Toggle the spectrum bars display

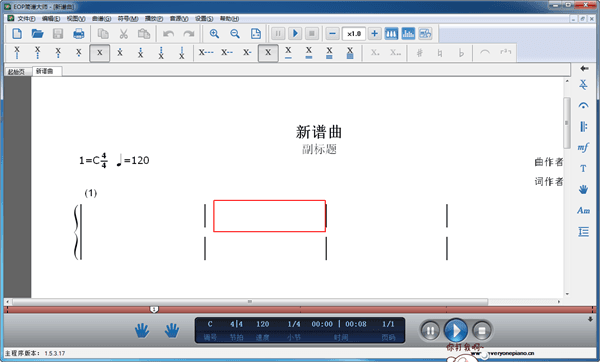tap(408, 34)
